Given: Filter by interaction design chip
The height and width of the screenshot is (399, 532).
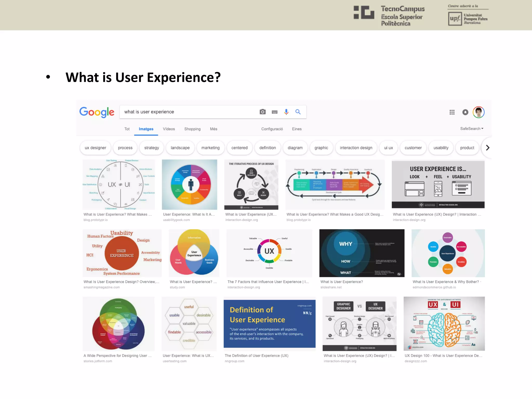Looking at the screenshot, I should 356,148.
